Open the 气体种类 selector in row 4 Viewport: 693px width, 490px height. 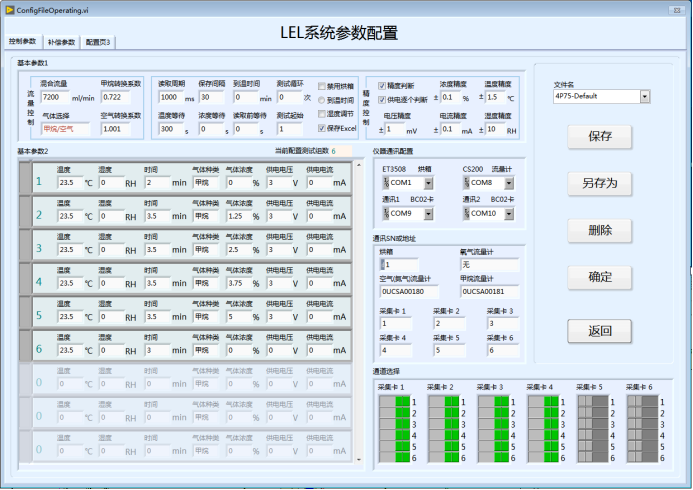(x=206, y=283)
